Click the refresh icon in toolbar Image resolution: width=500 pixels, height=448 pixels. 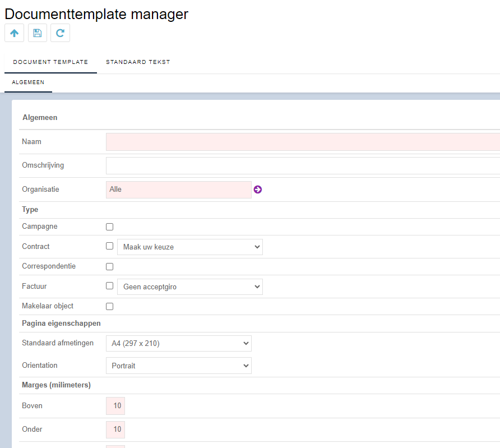[61, 33]
